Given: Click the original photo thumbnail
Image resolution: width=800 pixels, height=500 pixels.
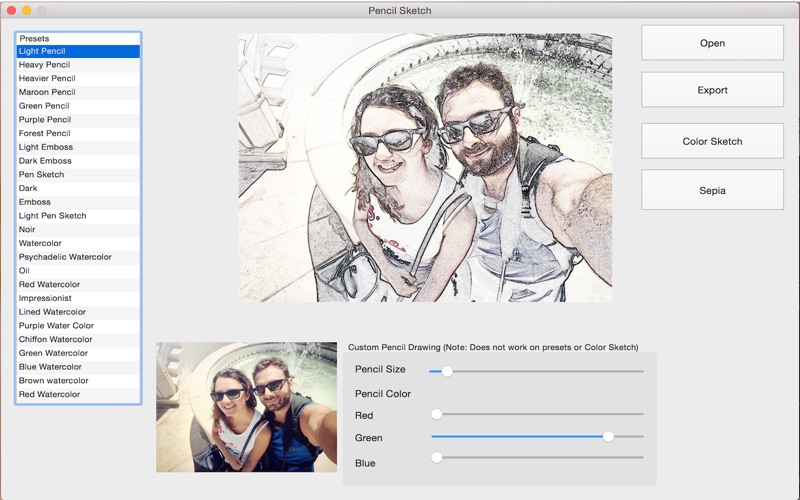Looking at the screenshot, I should (246, 407).
